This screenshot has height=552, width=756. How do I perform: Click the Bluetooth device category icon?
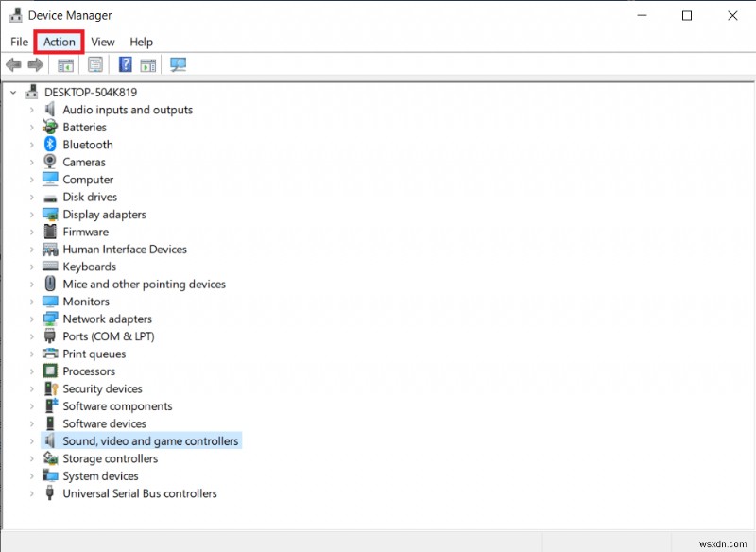(49, 144)
